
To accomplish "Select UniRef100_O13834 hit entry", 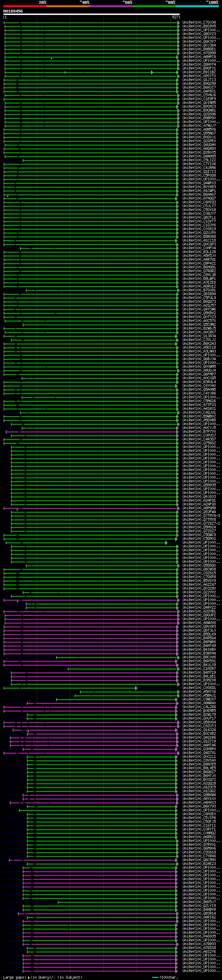I will pos(199,336).
